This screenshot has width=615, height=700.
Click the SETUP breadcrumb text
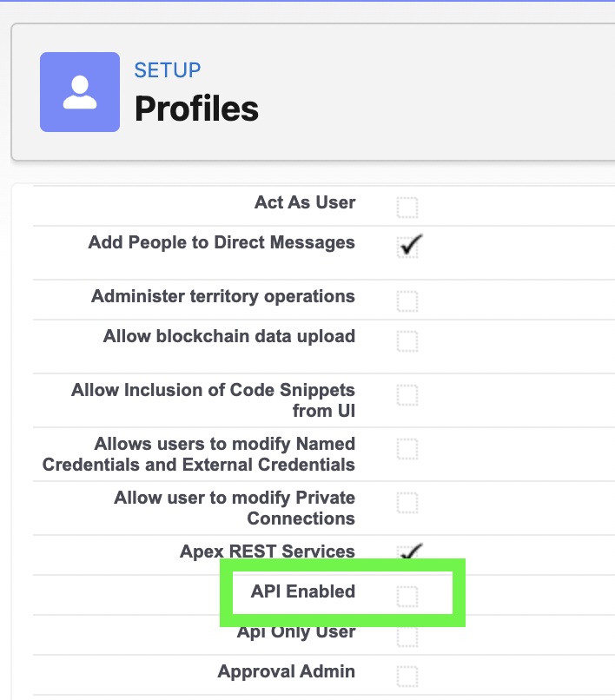pyautogui.click(x=167, y=70)
